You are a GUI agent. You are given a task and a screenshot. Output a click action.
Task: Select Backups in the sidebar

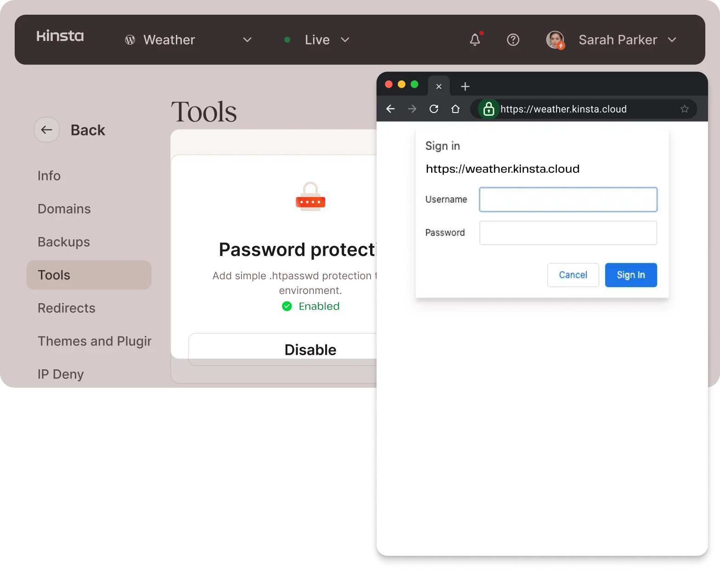click(64, 242)
